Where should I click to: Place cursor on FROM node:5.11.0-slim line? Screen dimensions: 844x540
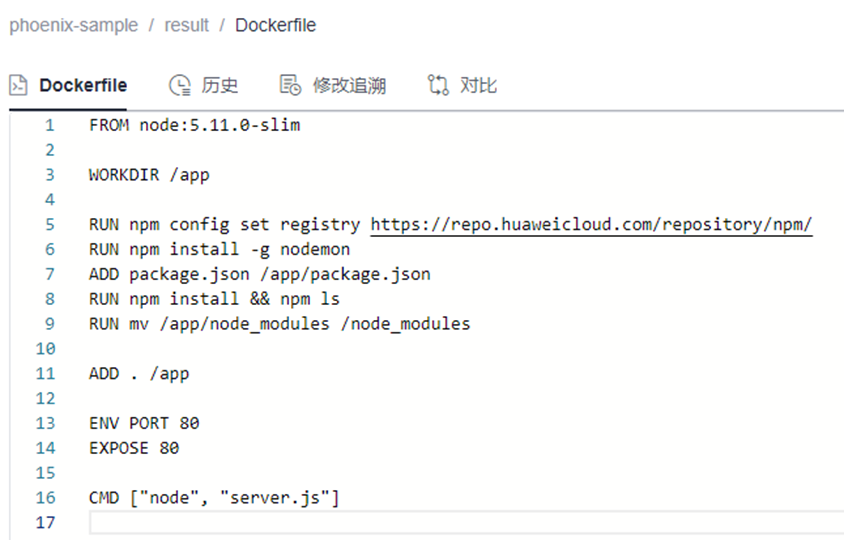194,126
